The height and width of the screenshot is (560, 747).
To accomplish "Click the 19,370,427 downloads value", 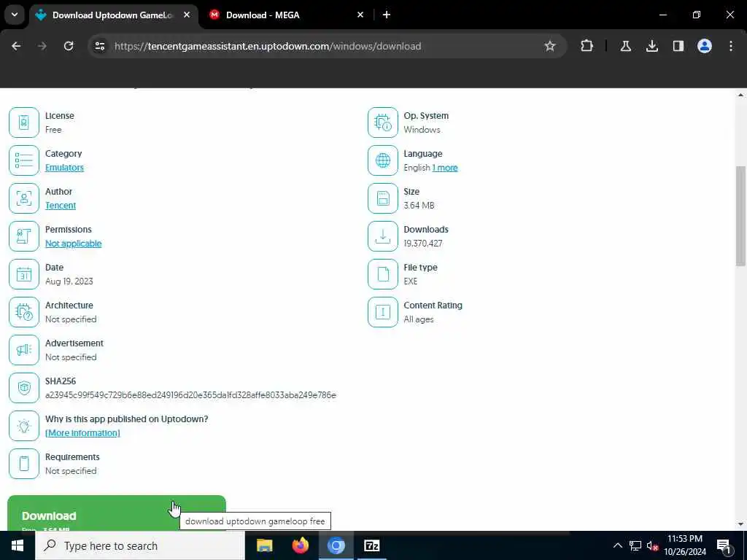I will 423,244.
